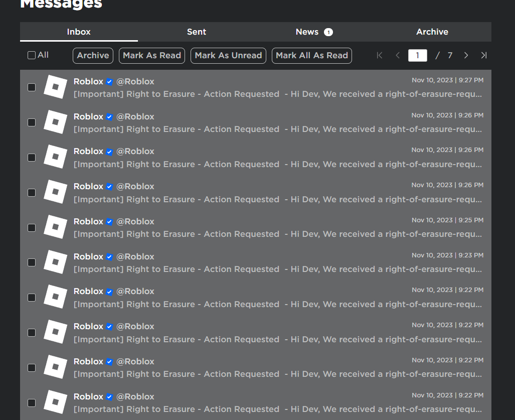Click the Mark As Unread button

click(228, 56)
